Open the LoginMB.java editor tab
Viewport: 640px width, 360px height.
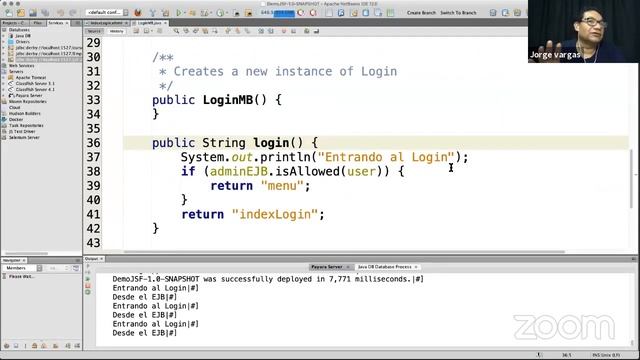(x=149, y=23)
